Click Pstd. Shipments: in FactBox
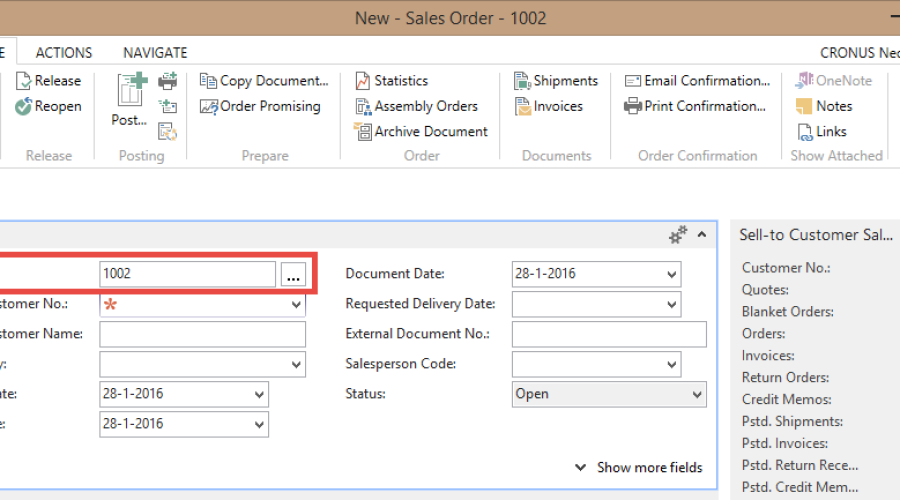 pos(792,421)
